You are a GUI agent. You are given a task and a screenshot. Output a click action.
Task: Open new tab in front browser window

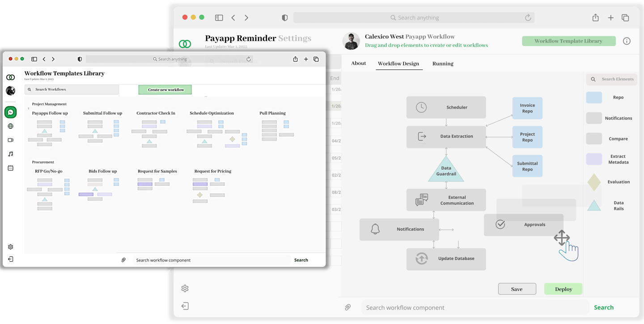[306, 59]
